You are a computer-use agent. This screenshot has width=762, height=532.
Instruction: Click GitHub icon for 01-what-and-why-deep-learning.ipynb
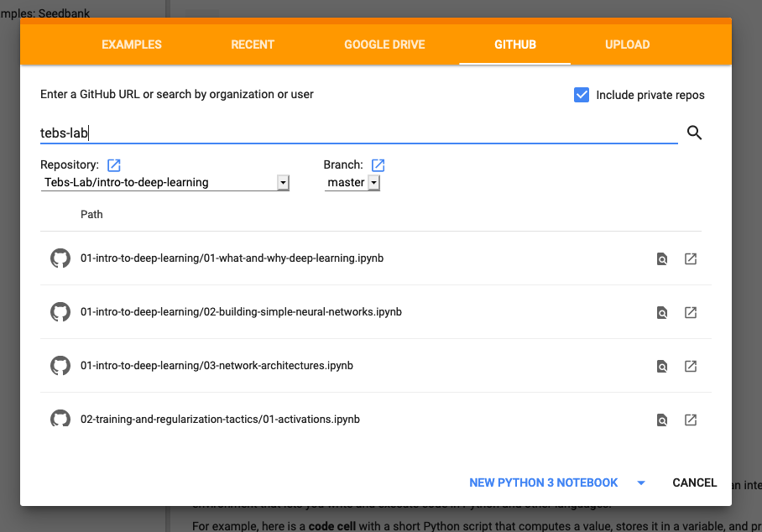(60, 258)
